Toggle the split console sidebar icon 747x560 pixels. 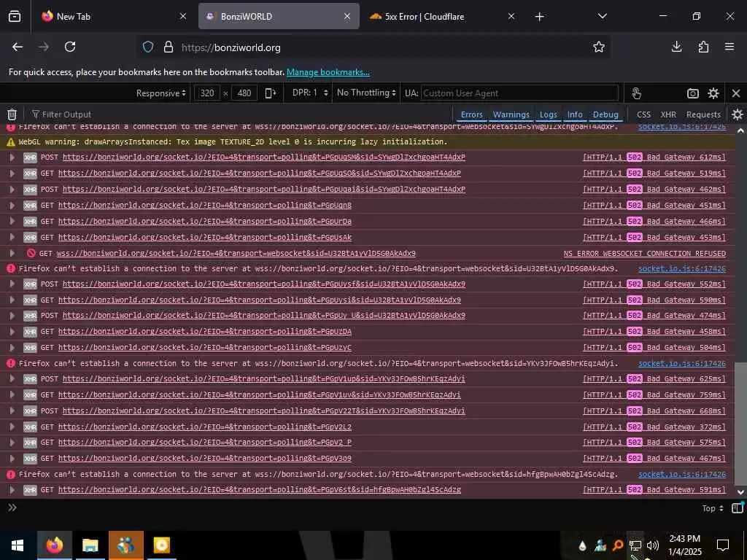[738, 507]
